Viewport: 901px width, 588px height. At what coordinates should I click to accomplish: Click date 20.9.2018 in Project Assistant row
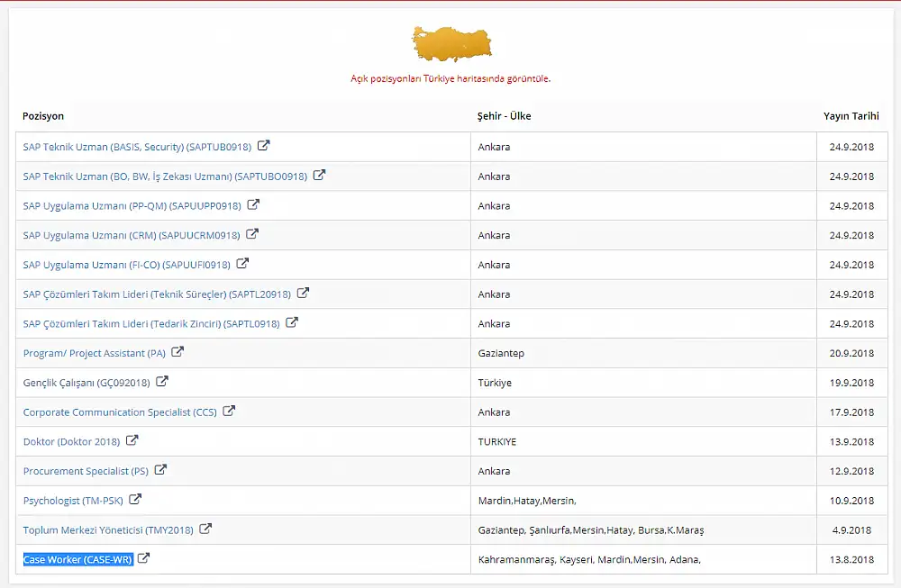pos(851,353)
